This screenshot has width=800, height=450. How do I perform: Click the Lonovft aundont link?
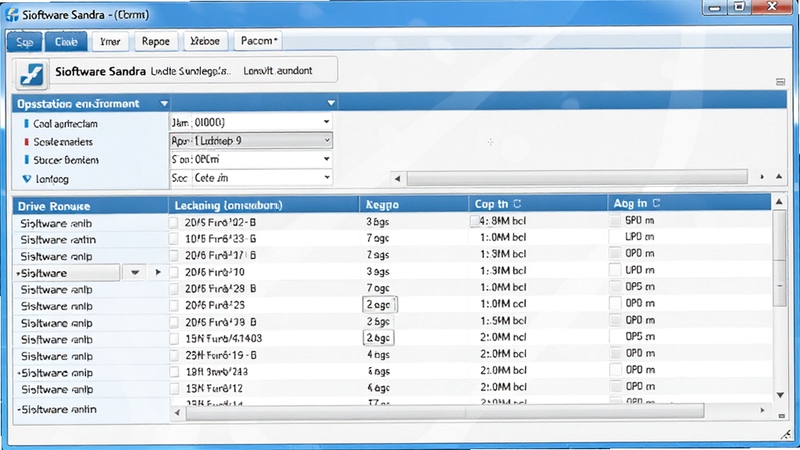pyautogui.click(x=278, y=71)
